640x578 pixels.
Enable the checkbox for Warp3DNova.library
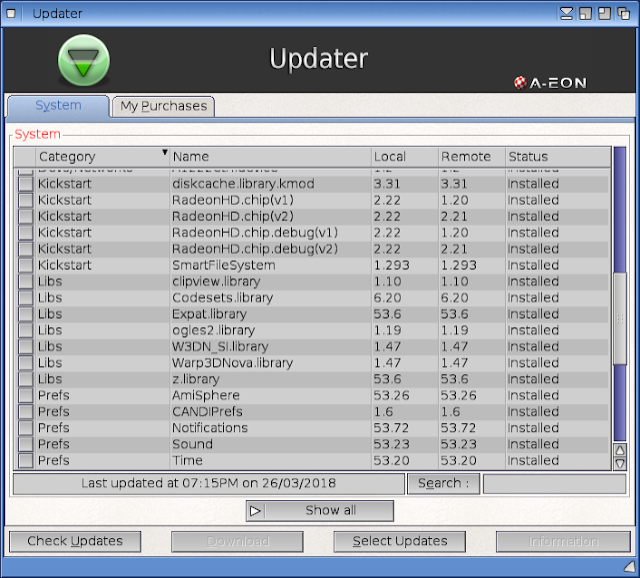25,363
